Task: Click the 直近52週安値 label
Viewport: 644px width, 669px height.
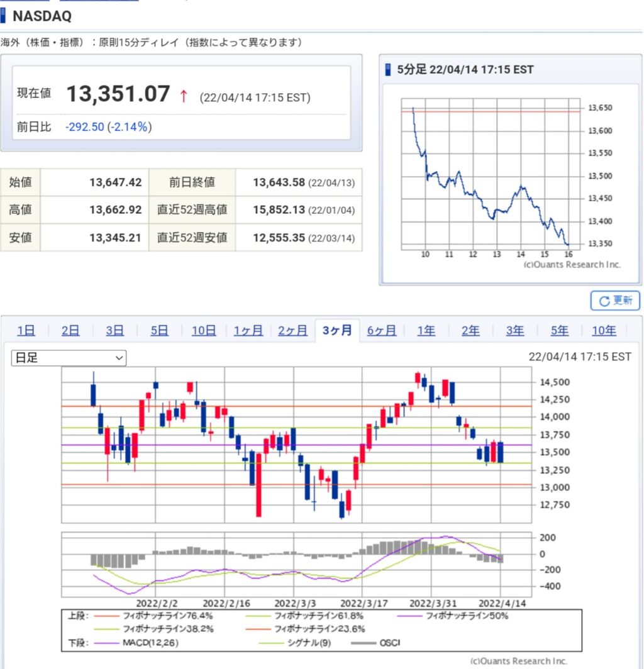Action: (192, 238)
